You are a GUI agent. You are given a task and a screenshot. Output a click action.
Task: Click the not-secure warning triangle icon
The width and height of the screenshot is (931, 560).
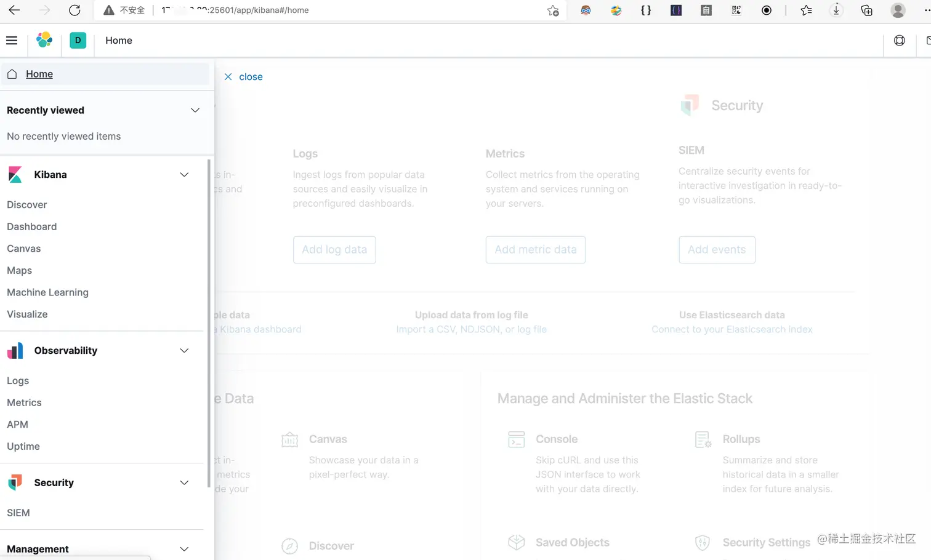108,10
